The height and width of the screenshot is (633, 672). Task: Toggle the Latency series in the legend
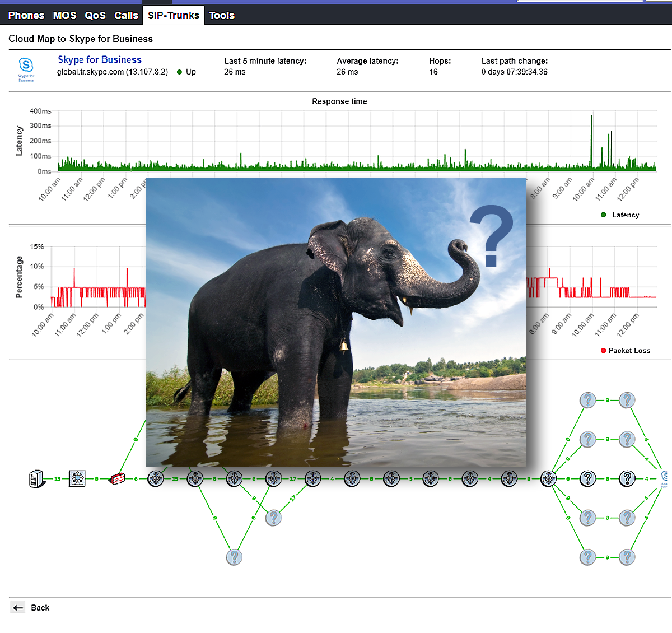click(620, 215)
